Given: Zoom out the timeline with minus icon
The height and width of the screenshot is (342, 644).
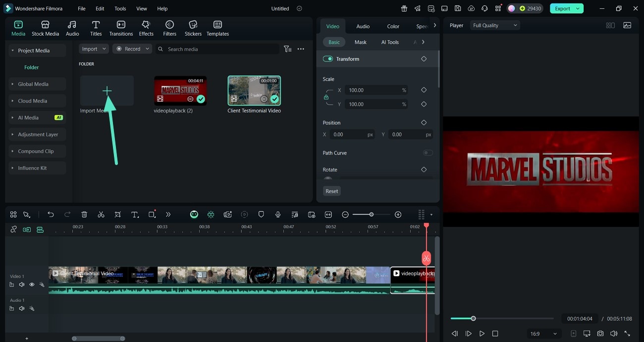Looking at the screenshot, I should [345, 215].
